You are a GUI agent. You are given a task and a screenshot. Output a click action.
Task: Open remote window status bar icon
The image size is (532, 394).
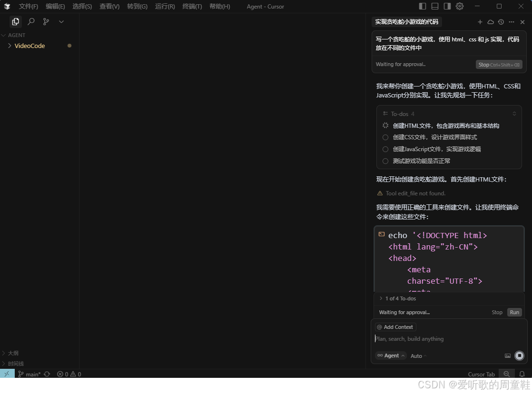(x=7, y=374)
